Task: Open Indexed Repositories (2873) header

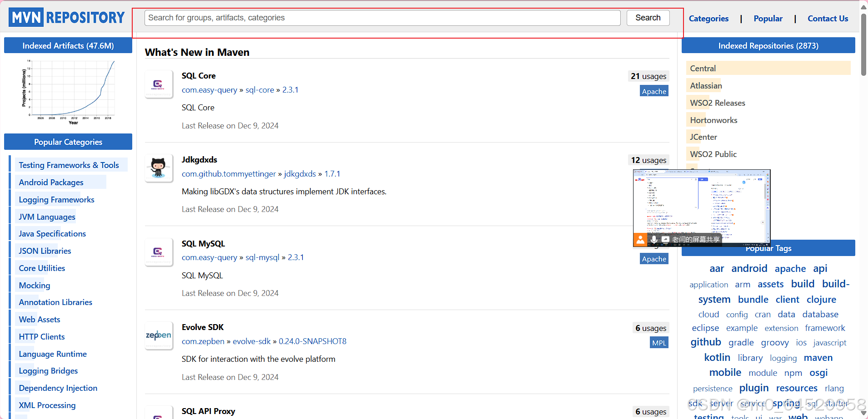Action: 768,45
